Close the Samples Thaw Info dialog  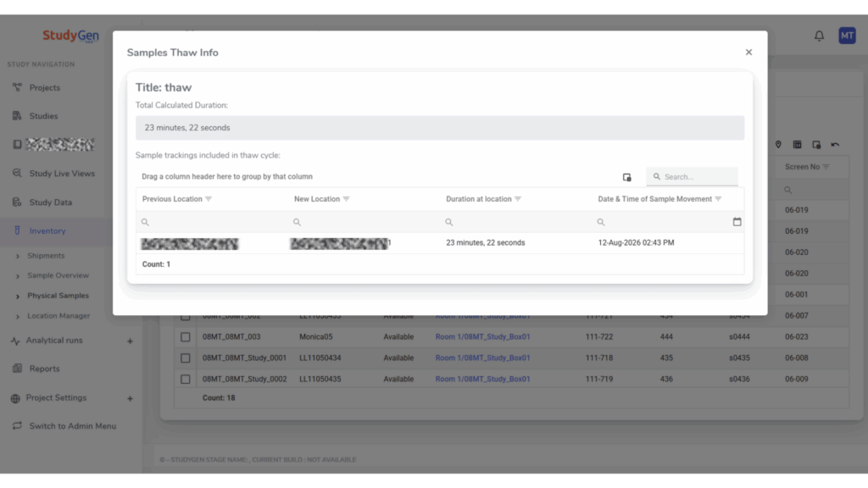pyautogui.click(x=748, y=52)
